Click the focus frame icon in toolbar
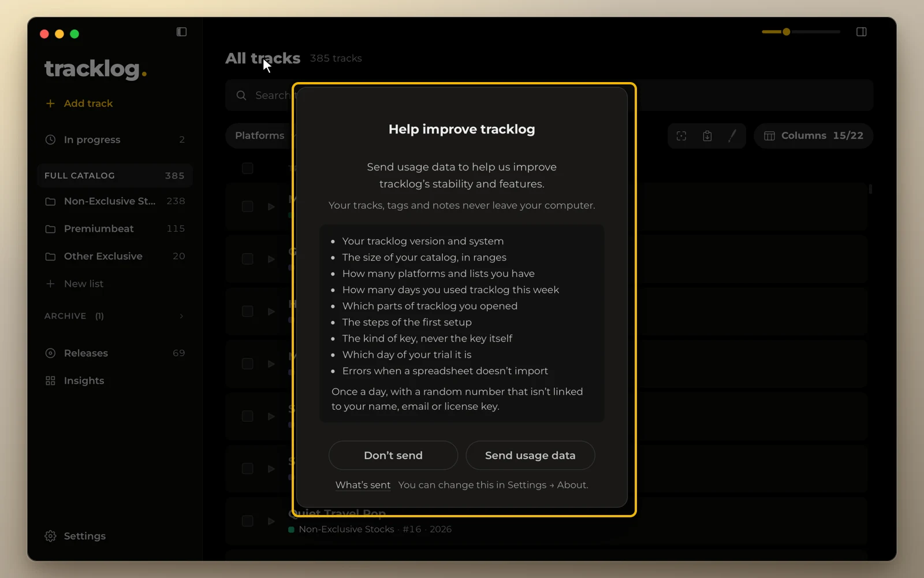 coord(681,136)
